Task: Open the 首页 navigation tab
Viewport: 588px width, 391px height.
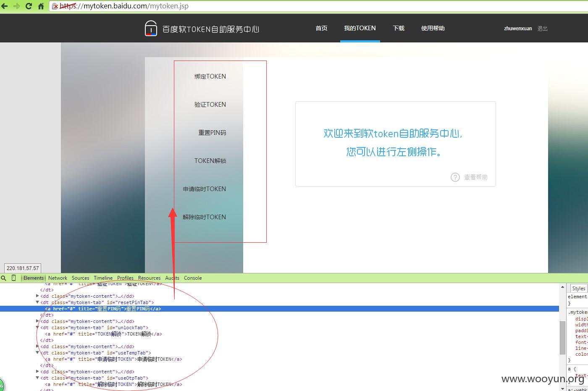Action: point(321,28)
